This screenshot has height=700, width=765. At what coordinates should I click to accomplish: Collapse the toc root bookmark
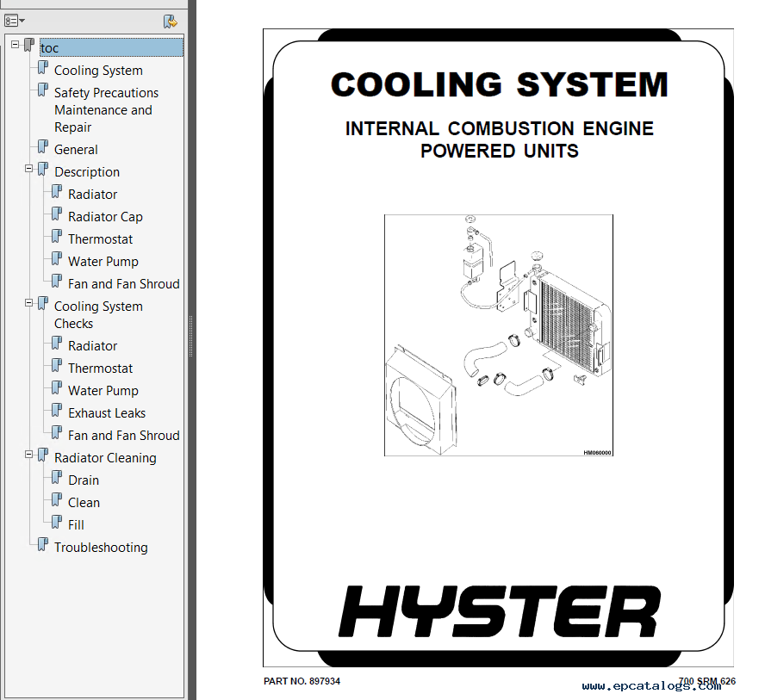click(16, 45)
